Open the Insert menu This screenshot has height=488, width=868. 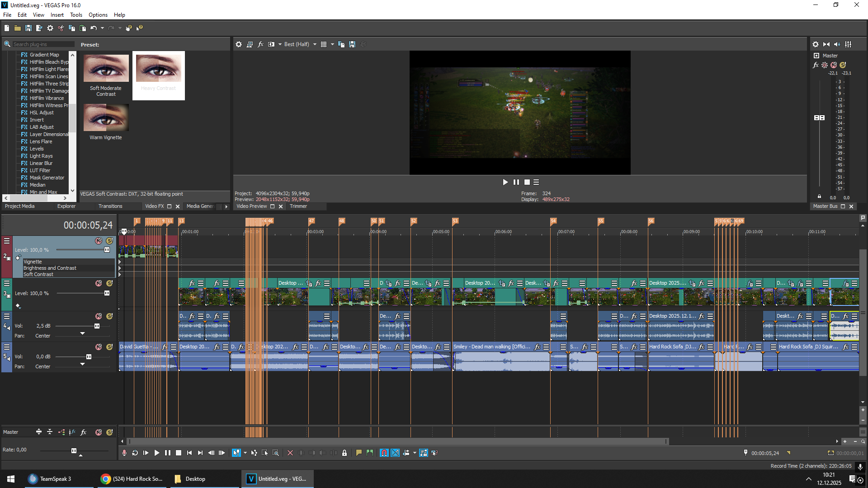[x=57, y=15]
